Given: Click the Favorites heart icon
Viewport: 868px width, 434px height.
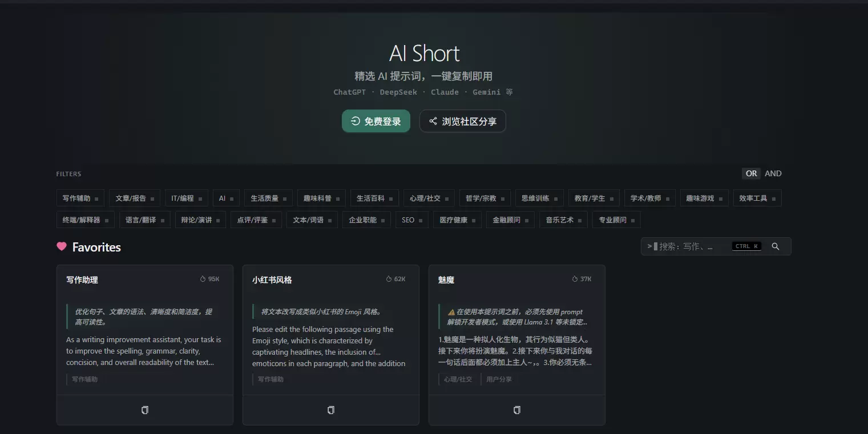Looking at the screenshot, I should click(62, 246).
